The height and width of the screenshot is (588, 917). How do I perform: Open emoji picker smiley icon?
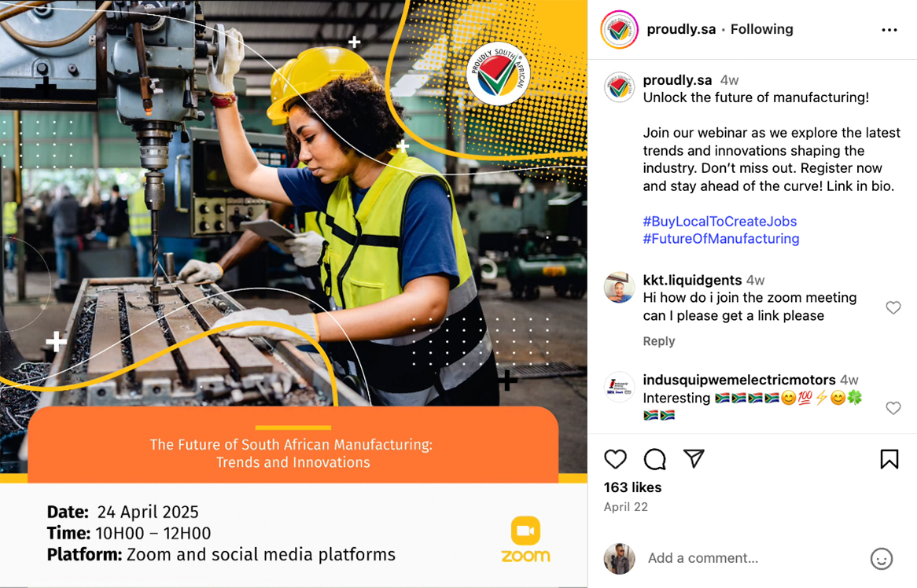(x=882, y=559)
